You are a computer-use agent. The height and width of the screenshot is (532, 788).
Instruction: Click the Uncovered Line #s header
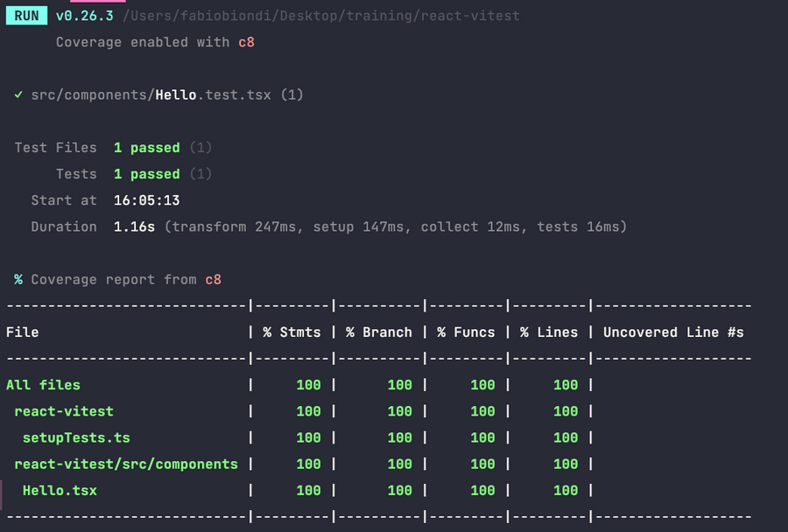(x=673, y=332)
